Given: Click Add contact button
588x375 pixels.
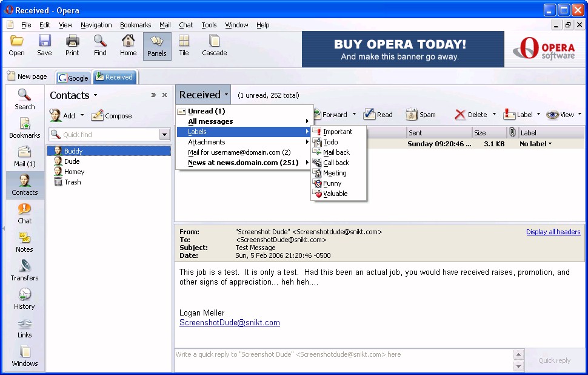Looking at the screenshot, I should [x=62, y=116].
